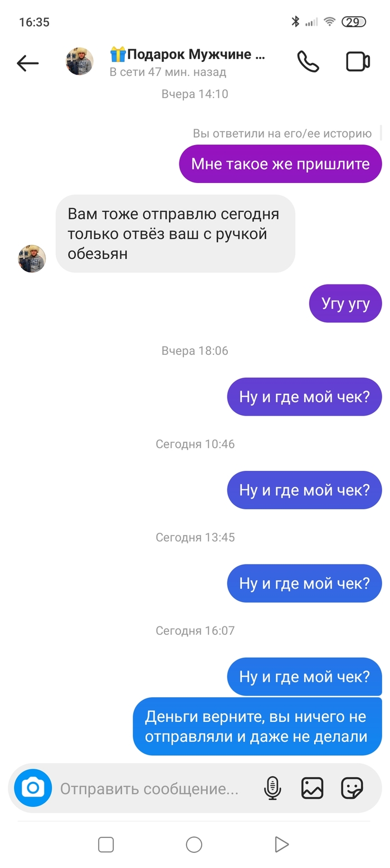The width and height of the screenshot is (390, 868).
Task: Tap the Android recent apps square button
Action: pos(106,845)
